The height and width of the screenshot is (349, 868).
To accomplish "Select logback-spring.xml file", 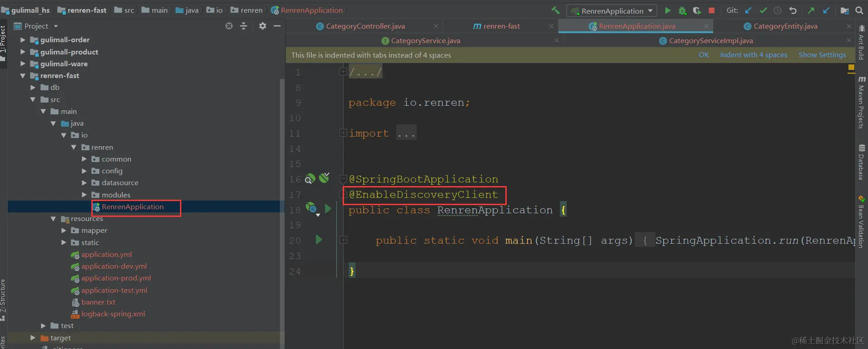I will [113, 314].
